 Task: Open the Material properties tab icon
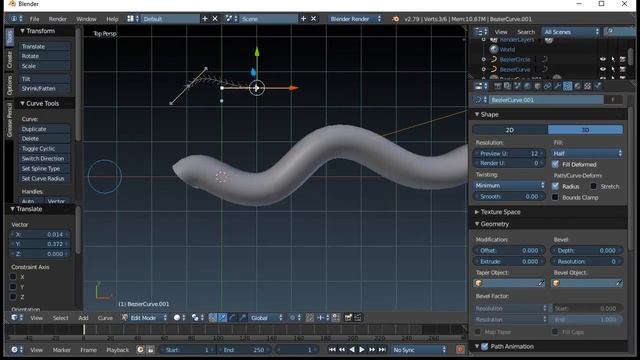click(578, 86)
